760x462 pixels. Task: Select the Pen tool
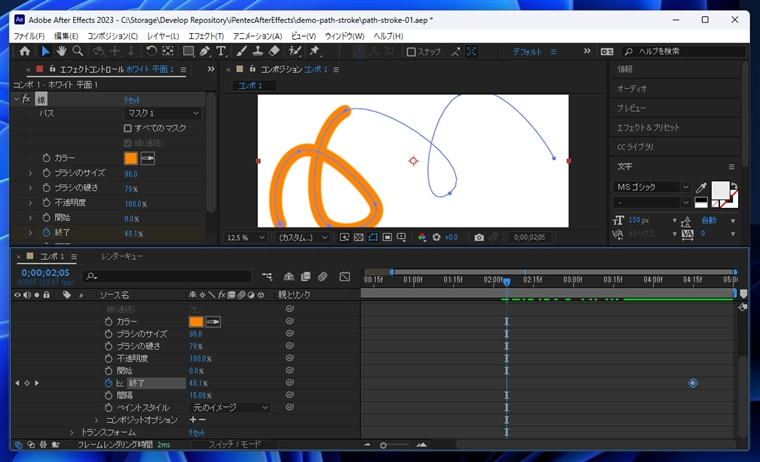(x=205, y=51)
